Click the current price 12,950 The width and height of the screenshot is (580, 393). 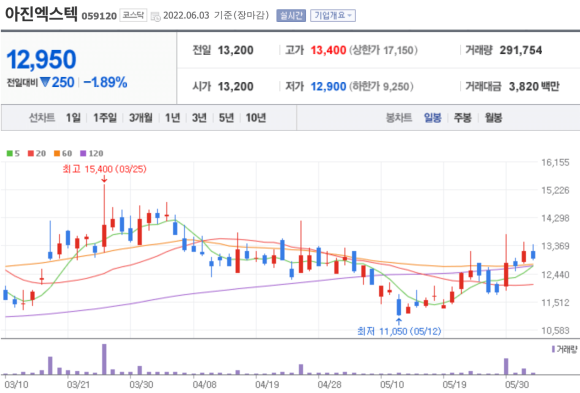41,59
